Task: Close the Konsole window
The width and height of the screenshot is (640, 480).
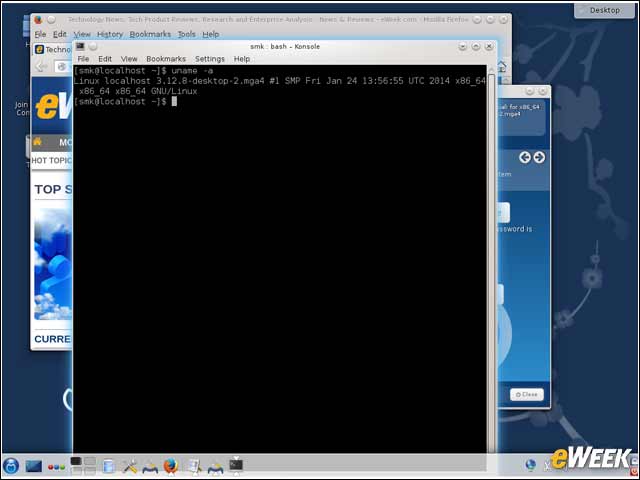Action: click(489, 47)
